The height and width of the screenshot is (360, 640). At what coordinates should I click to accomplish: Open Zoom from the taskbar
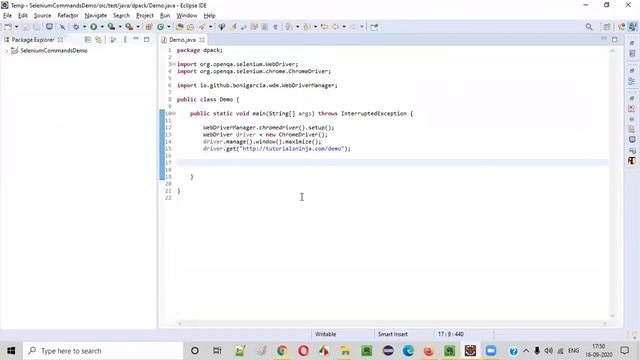point(491,351)
